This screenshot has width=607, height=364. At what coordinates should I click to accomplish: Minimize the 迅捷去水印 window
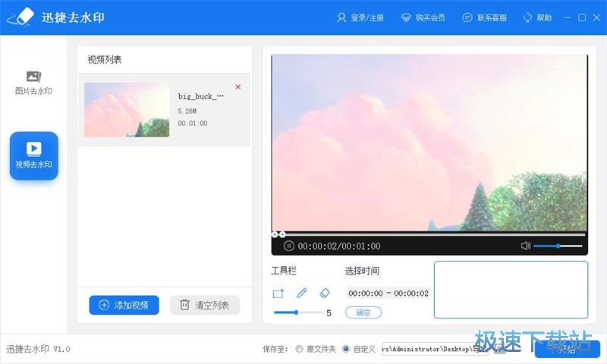568,17
